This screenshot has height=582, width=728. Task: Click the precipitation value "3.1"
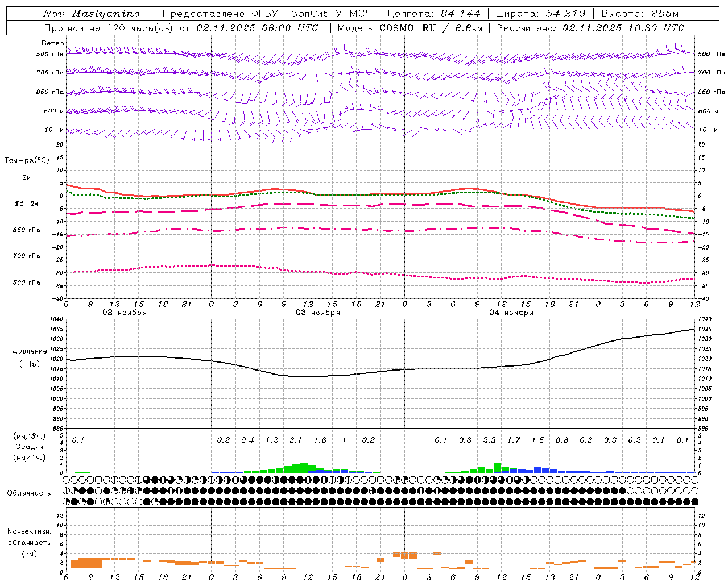pos(296,440)
